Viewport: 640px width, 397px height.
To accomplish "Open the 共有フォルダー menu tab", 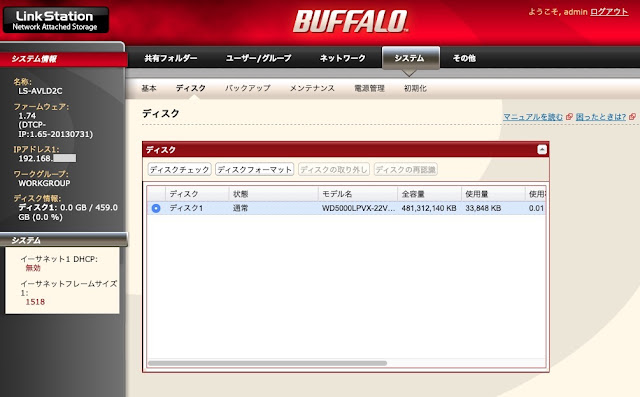I will (171, 58).
